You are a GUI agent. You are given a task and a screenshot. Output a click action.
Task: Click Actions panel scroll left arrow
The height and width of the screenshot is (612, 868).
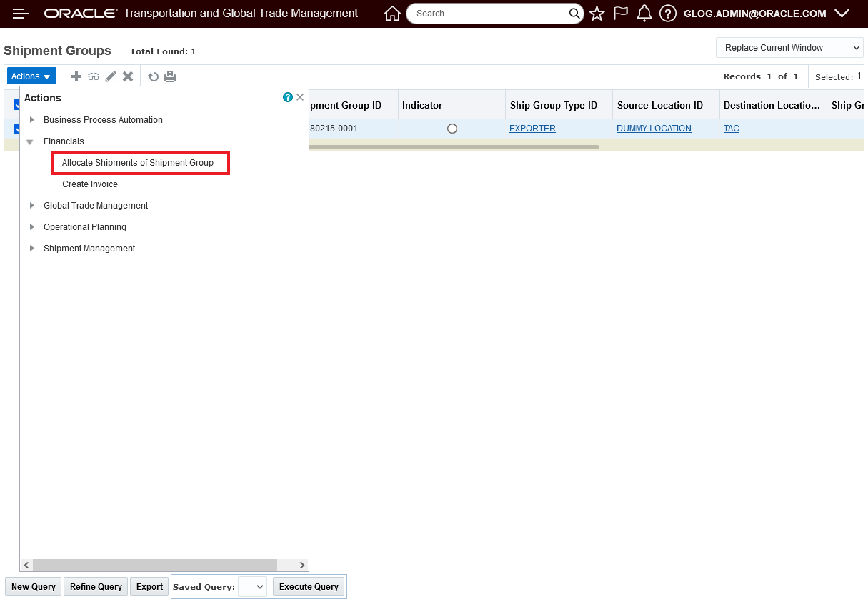coord(26,565)
